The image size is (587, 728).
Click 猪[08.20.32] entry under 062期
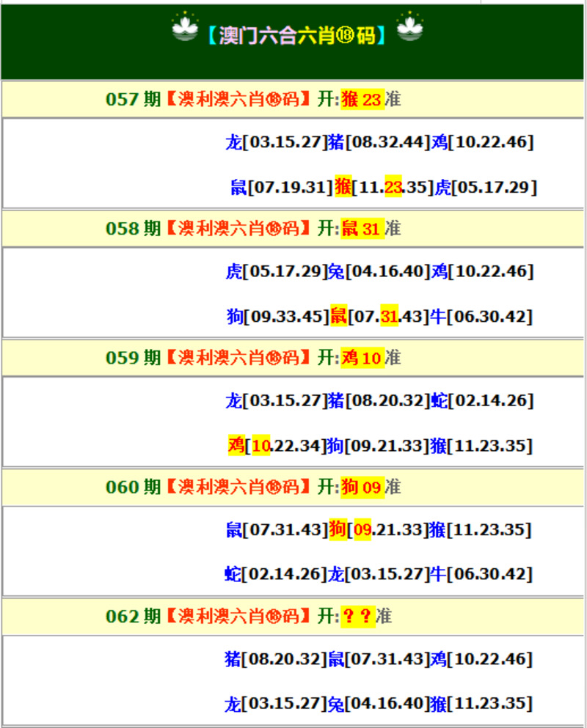pyautogui.click(x=275, y=659)
